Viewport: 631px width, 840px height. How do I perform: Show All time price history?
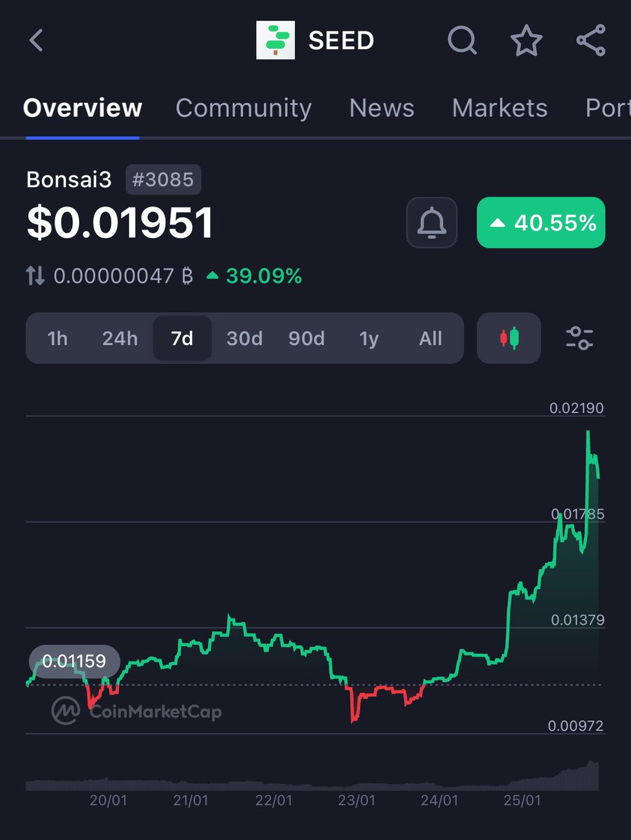coord(431,339)
